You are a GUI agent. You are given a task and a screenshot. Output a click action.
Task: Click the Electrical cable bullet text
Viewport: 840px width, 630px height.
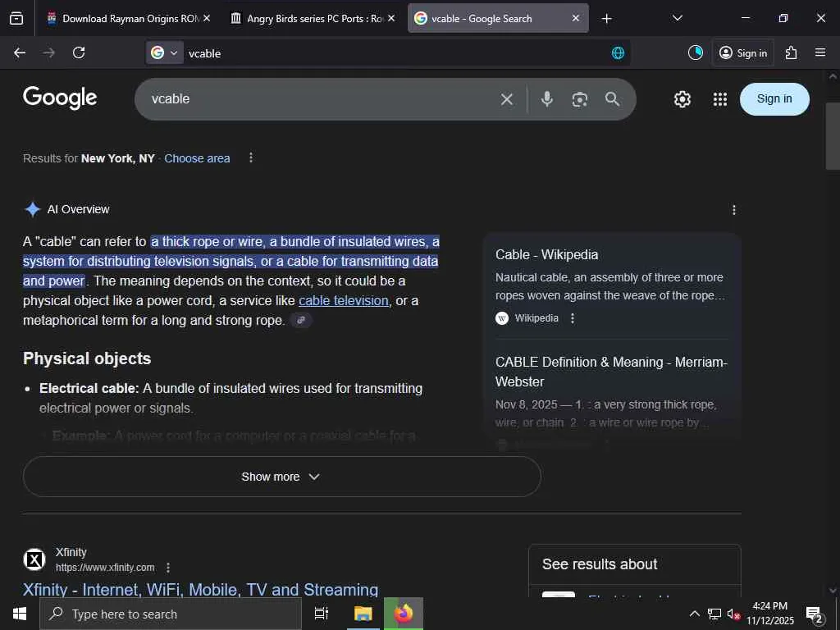click(231, 398)
